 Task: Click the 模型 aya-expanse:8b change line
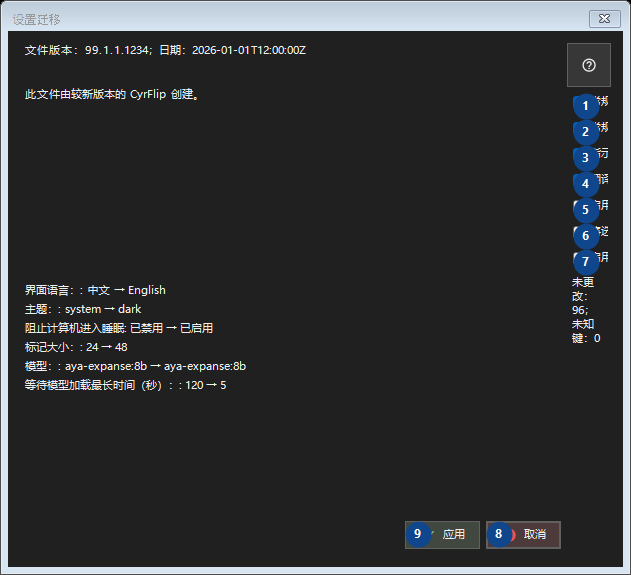[x=135, y=366]
